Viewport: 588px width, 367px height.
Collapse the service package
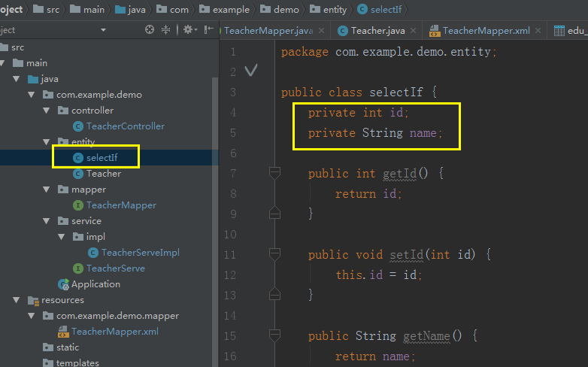pos(47,221)
